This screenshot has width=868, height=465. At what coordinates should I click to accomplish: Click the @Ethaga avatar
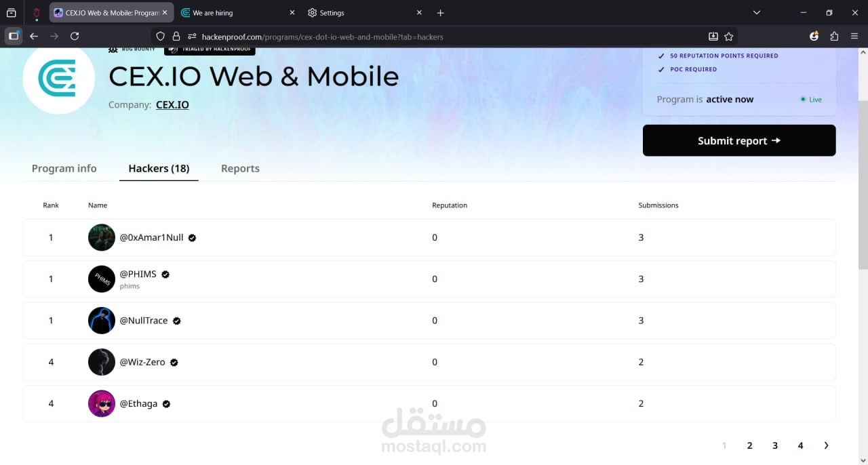(x=102, y=403)
